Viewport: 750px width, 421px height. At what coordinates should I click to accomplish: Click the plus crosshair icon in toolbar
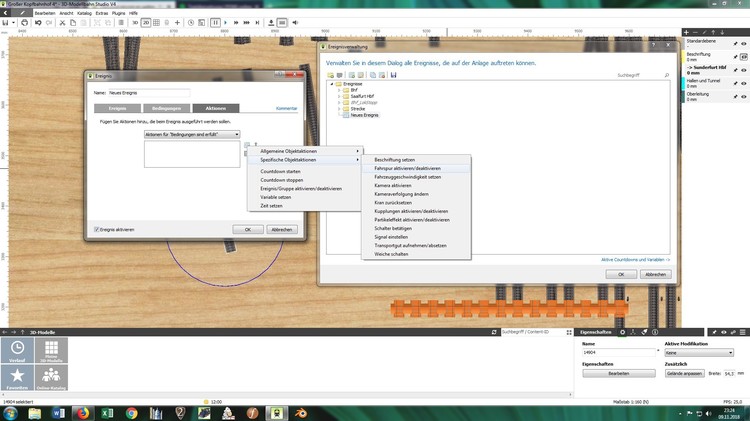point(177,22)
